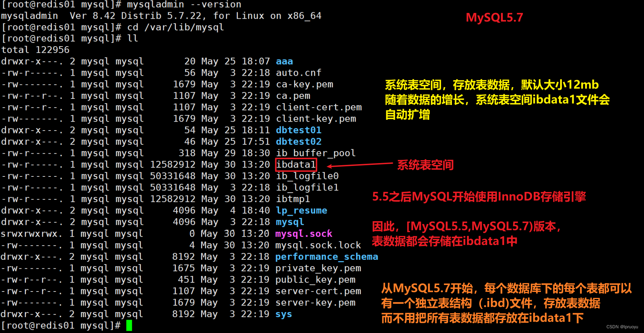Click the 'private_key.pem' file name
This screenshot has height=333, width=644.
coord(318,268)
